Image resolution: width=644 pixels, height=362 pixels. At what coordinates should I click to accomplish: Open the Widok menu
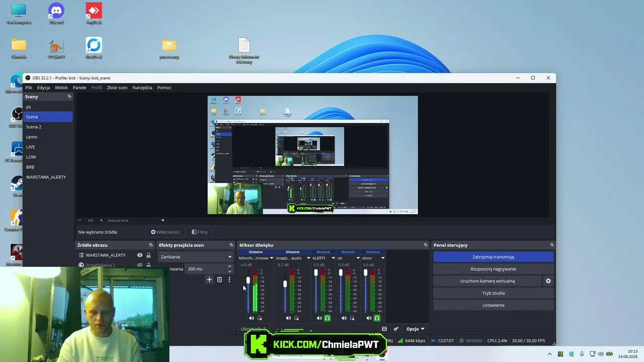click(x=61, y=87)
